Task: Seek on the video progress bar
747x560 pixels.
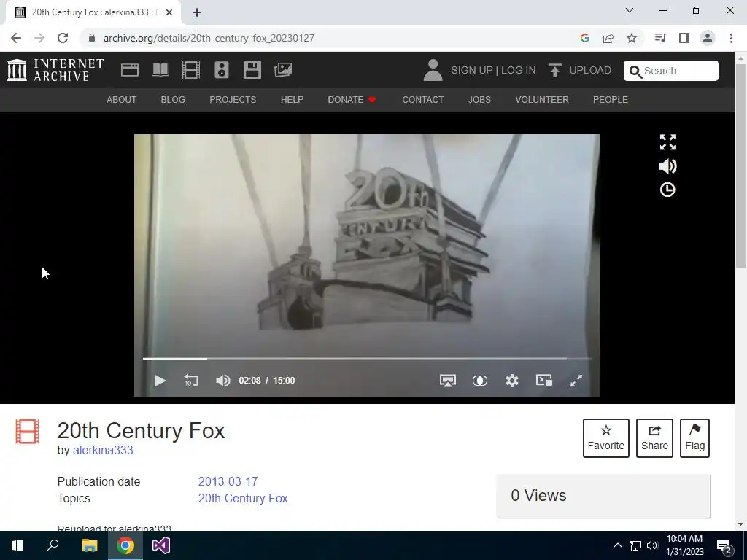Action: click(x=368, y=359)
